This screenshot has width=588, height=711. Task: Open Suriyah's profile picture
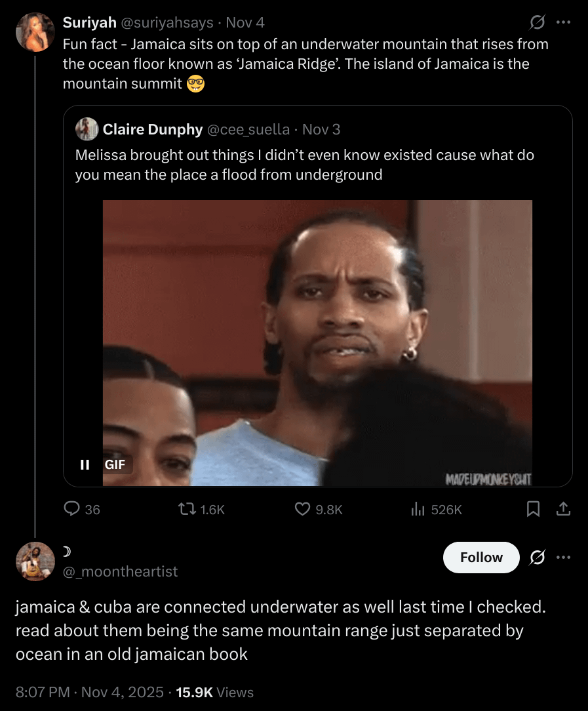pos(35,32)
